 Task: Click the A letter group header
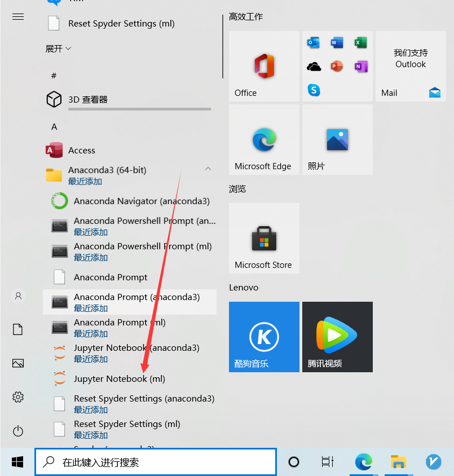[x=54, y=126]
